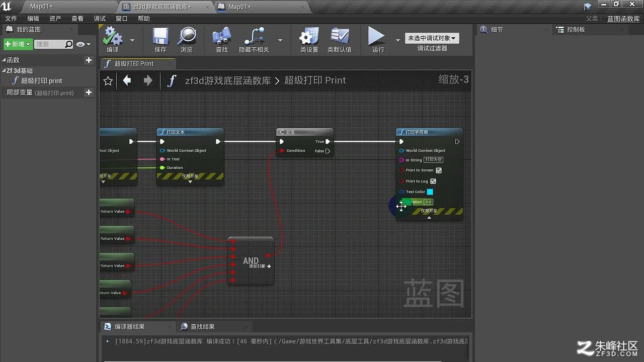Click the Find (查找) binoculars icon
The image size is (644, 362).
(x=221, y=37)
